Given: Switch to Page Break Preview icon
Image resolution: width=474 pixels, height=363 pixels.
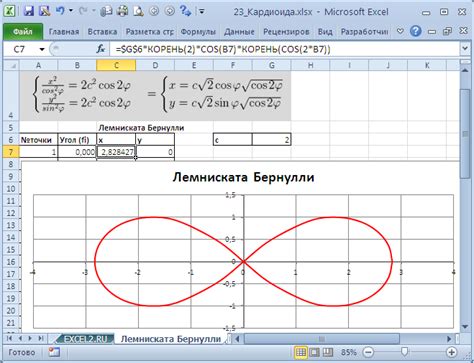Looking at the screenshot, I should click(x=328, y=352).
